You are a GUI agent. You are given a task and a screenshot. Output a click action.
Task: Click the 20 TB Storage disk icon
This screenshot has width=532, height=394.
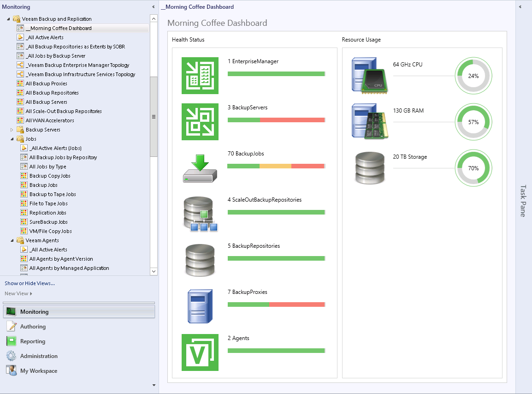pos(370,168)
